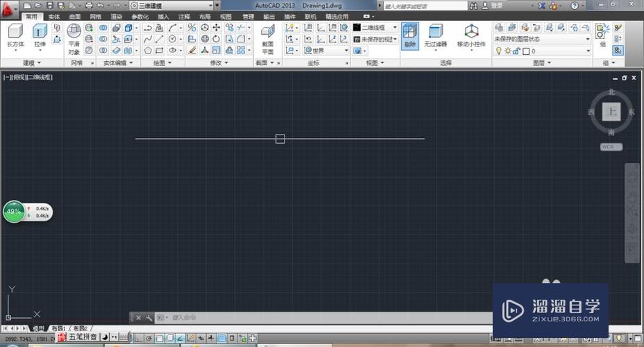Screen dimensions: 644x347
Task: Expand the 建模 panel dropdown
Action: [x=32, y=63]
